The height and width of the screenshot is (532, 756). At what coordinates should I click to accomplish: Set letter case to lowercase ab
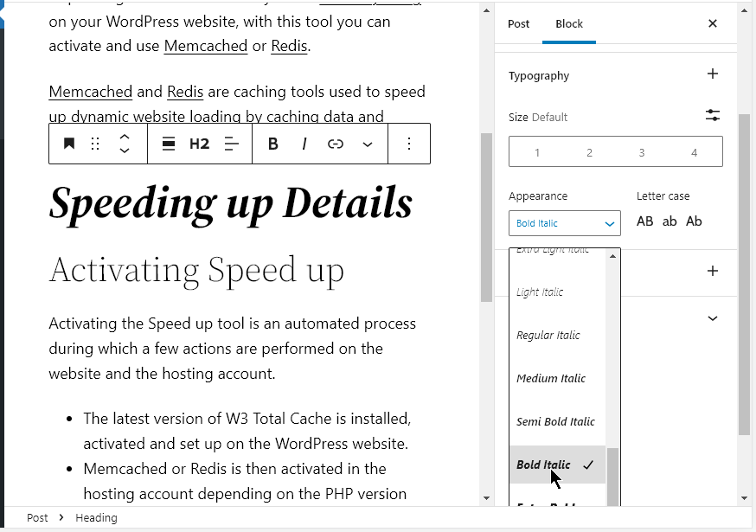(x=670, y=221)
